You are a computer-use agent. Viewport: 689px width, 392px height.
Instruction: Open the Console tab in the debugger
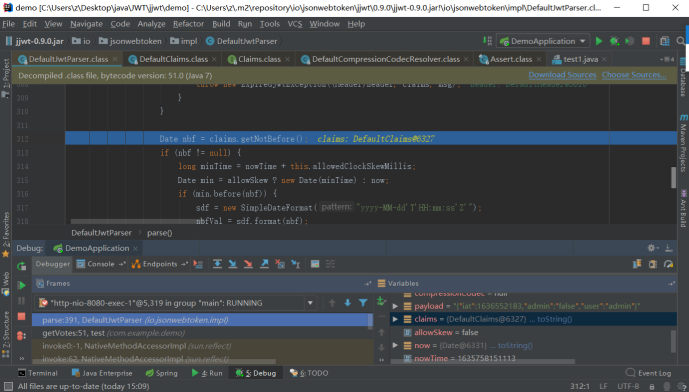(x=101, y=264)
